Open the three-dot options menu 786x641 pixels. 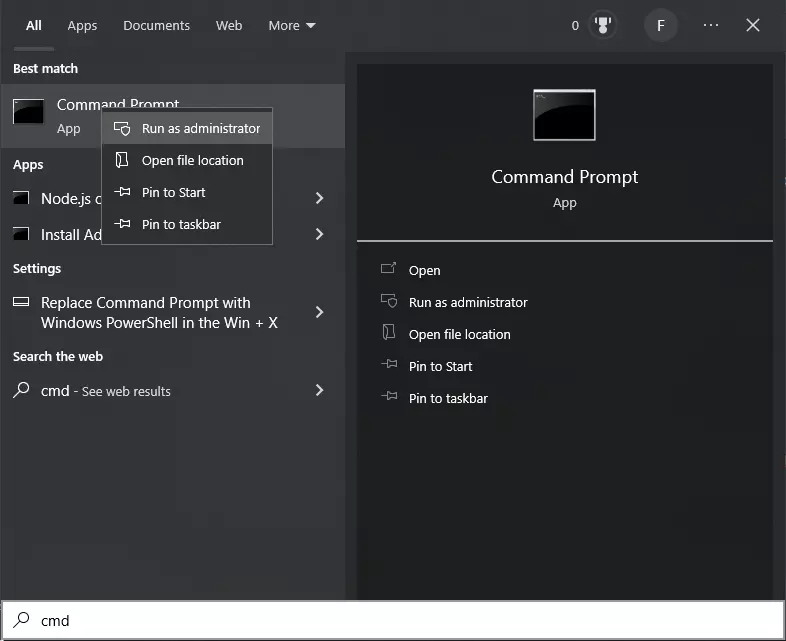[x=711, y=25]
